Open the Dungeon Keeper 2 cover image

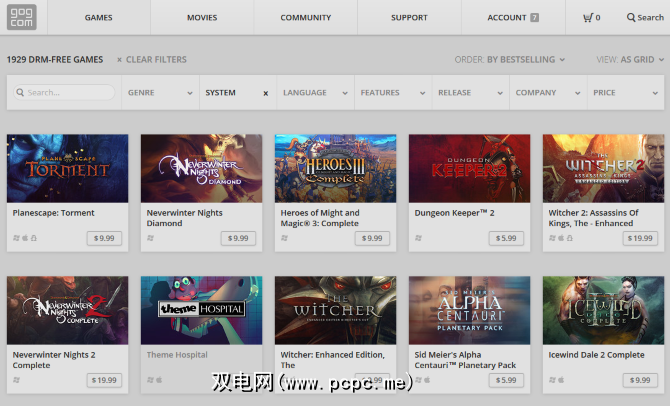469,168
